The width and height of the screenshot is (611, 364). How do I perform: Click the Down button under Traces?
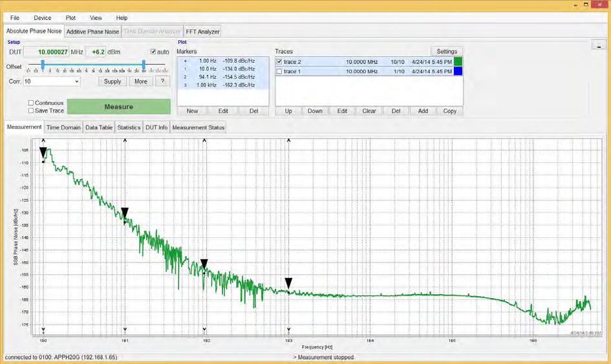coord(315,111)
